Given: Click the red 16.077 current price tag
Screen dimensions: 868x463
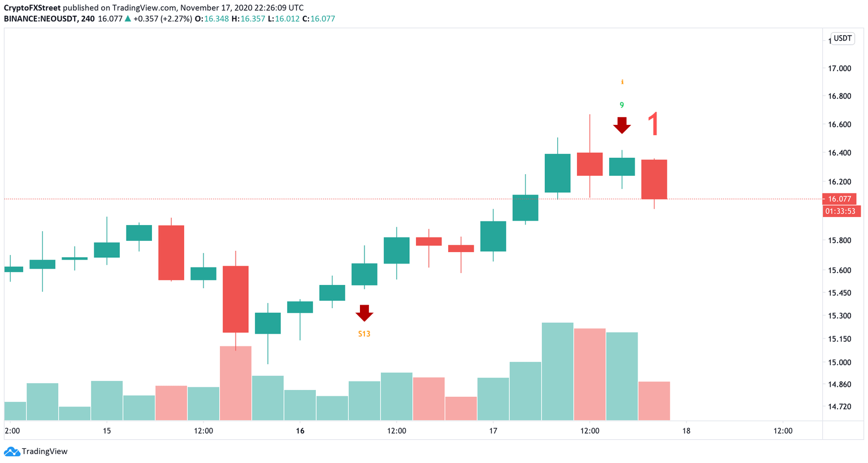Looking at the screenshot, I should click(840, 199).
